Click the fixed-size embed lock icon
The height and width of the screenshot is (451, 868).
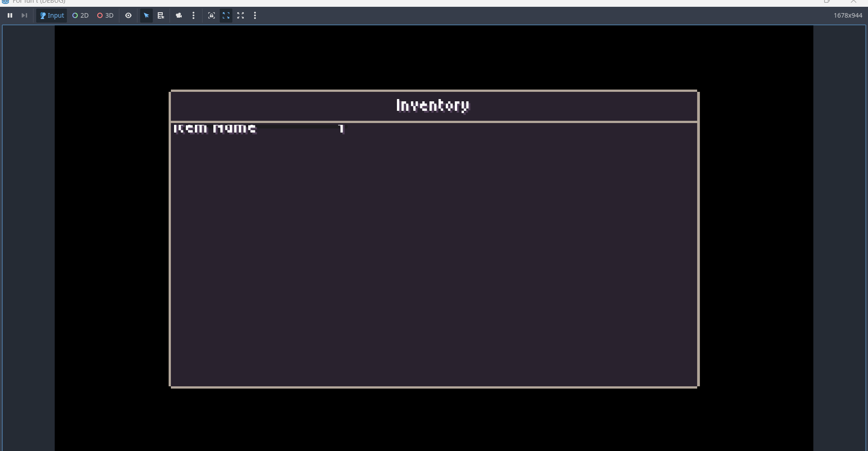(211, 15)
